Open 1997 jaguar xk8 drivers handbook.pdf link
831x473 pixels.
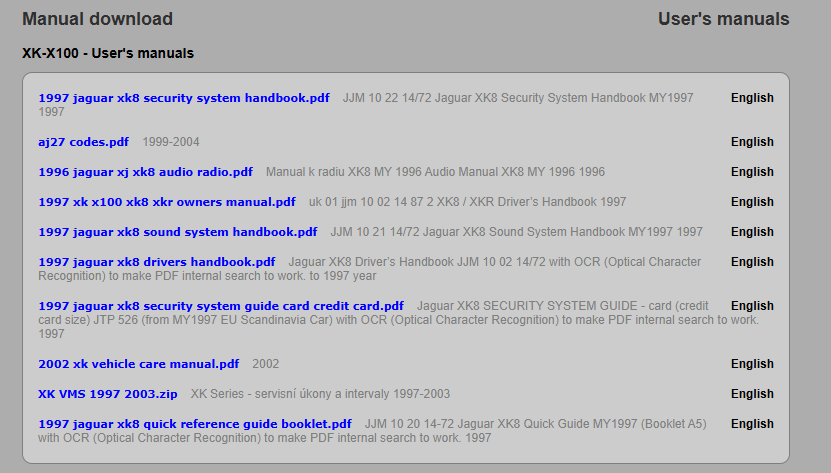pyautogui.click(x=156, y=262)
